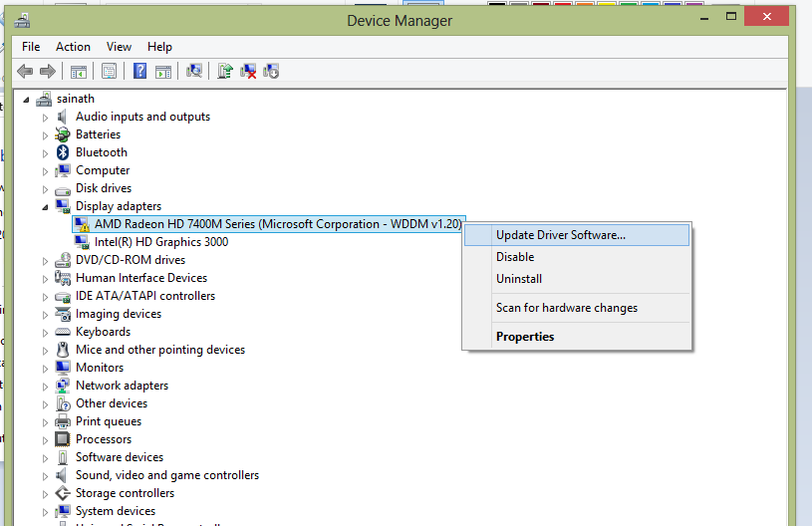812x526 pixels.
Task: Choose Uninstall in the context menu
Action: click(x=577, y=279)
